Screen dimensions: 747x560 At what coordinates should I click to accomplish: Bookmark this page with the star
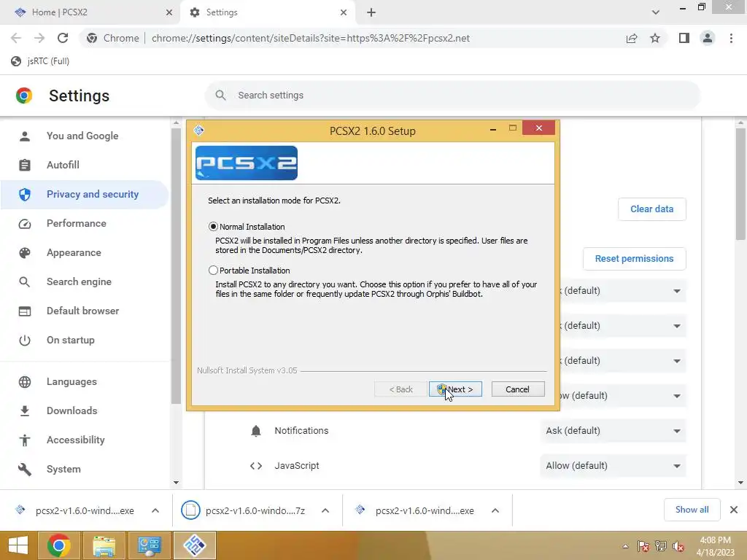point(655,38)
